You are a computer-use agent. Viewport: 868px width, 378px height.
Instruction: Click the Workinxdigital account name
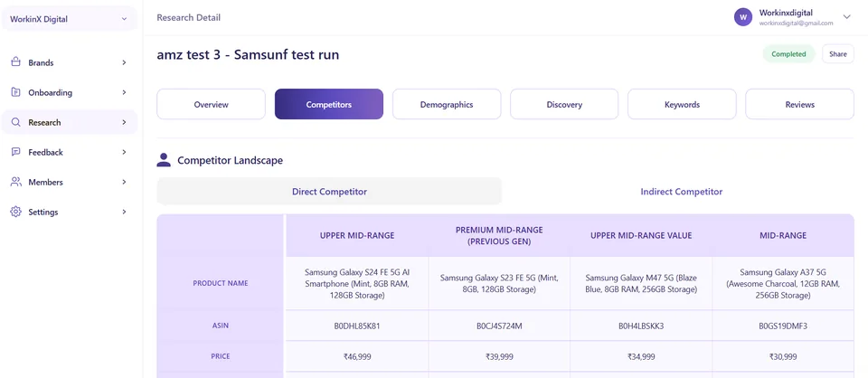pos(786,13)
